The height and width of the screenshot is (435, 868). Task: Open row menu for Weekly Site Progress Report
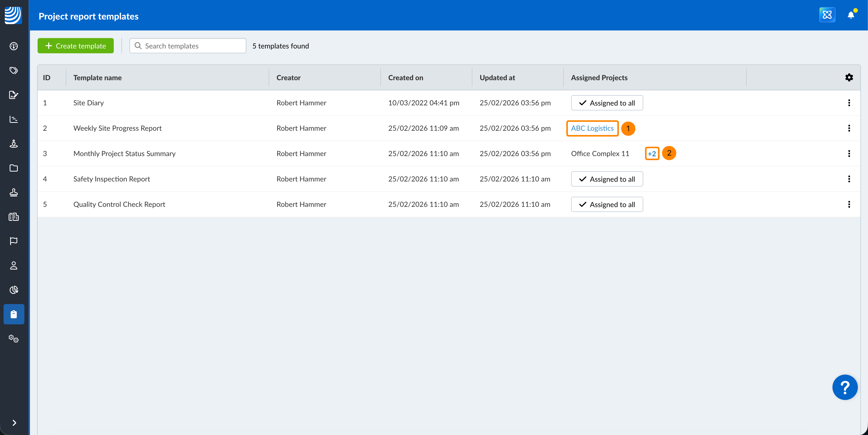849,128
